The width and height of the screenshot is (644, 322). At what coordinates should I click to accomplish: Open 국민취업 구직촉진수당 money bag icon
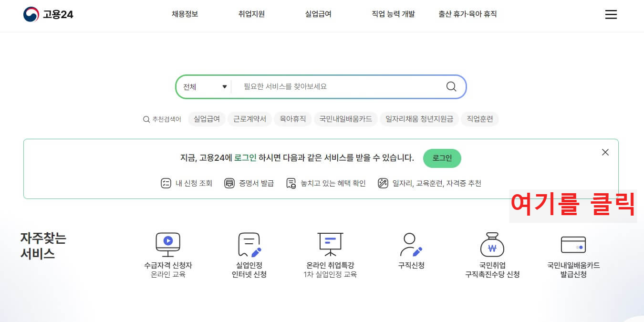pyautogui.click(x=492, y=244)
